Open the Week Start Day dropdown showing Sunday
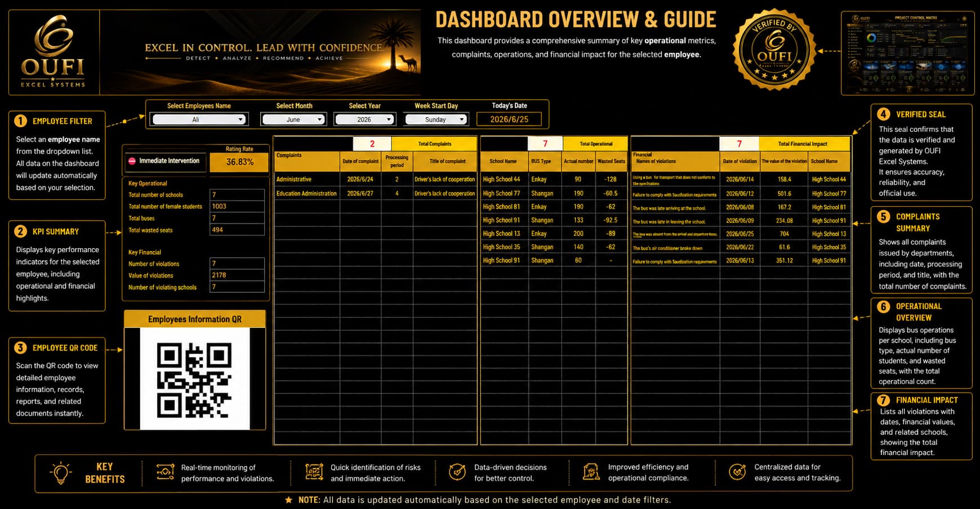Image resolution: width=980 pixels, height=509 pixels. coord(436,119)
